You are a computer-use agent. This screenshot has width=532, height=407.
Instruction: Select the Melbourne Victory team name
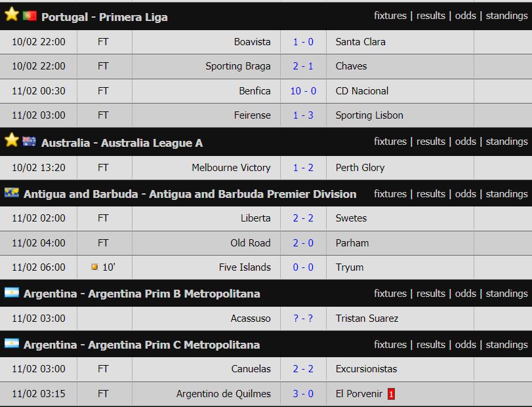[231, 167]
